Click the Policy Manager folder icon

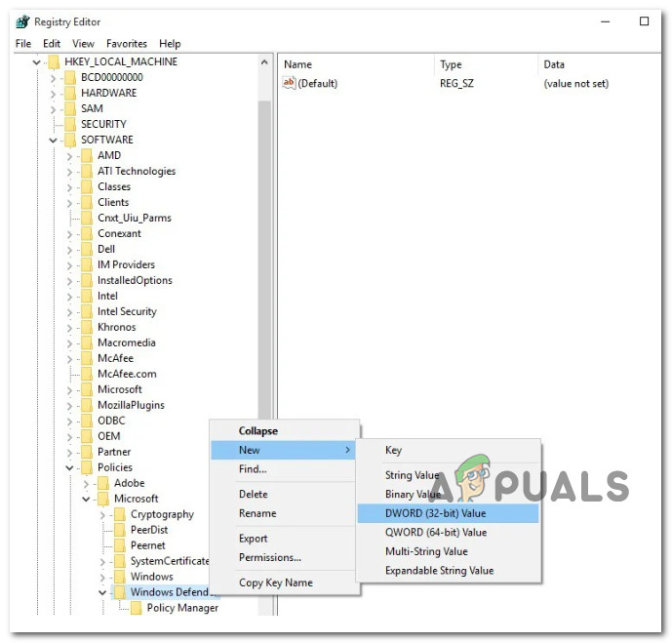click(x=136, y=608)
